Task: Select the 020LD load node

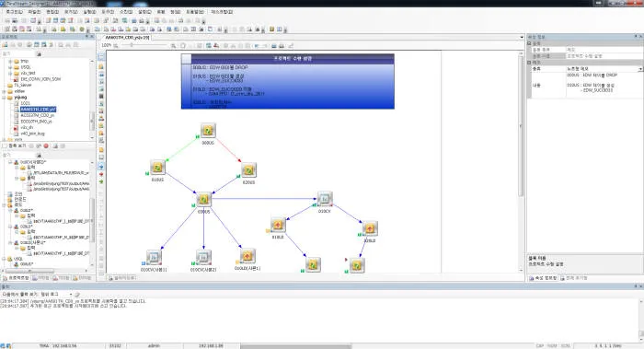Action: [x=370, y=228]
